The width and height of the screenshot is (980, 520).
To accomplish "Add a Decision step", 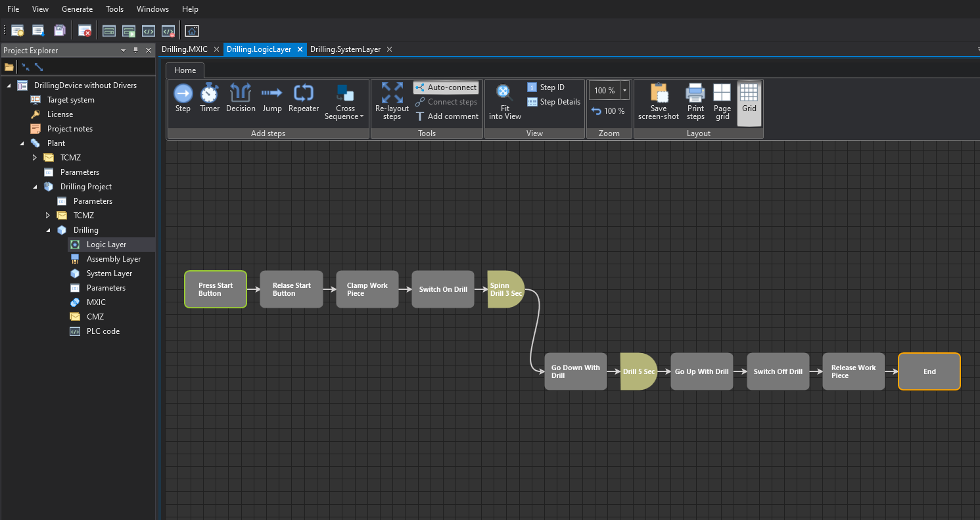I will [x=241, y=98].
